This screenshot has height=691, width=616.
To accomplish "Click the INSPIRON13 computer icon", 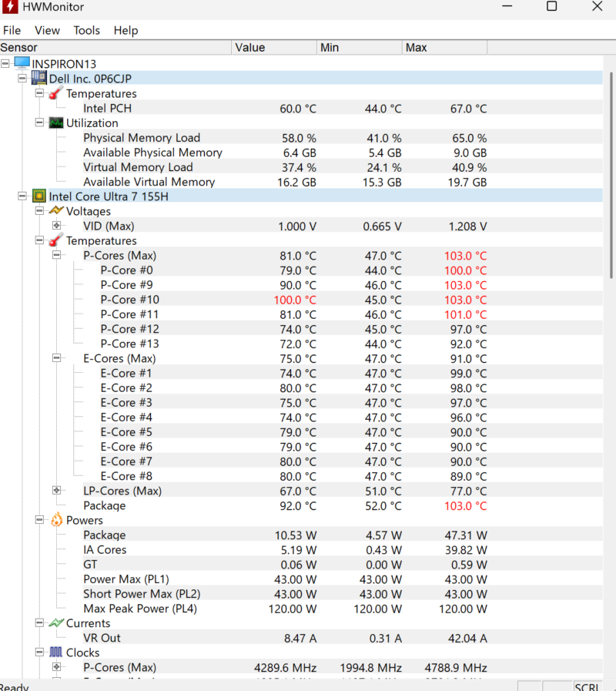I will (22, 64).
